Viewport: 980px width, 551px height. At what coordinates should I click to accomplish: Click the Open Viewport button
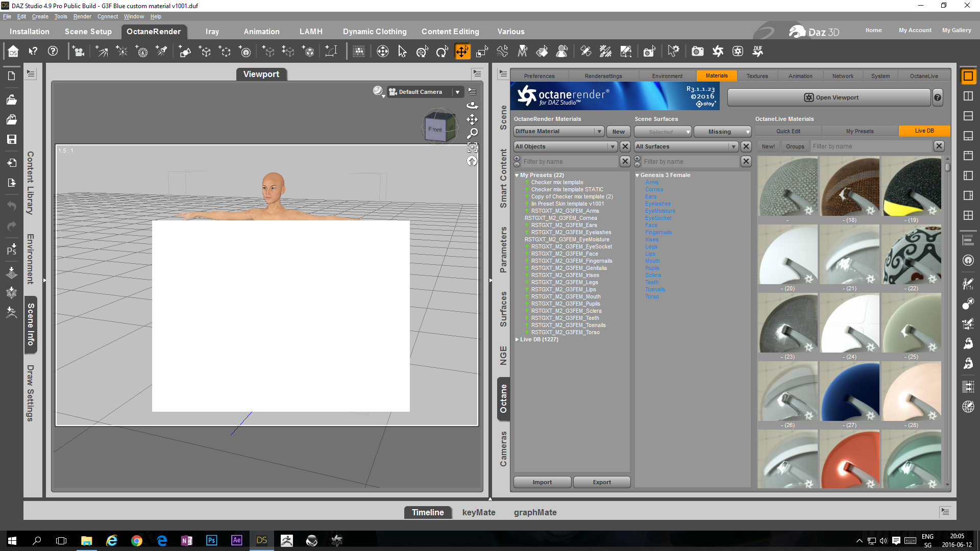pyautogui.click(x=829, y=97)
